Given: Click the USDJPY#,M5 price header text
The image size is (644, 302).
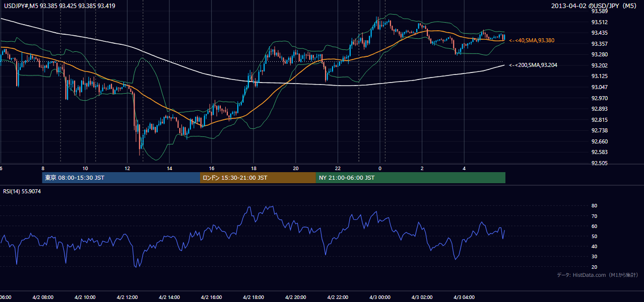Looking at the screenshot, I should [x=59, y=6].
